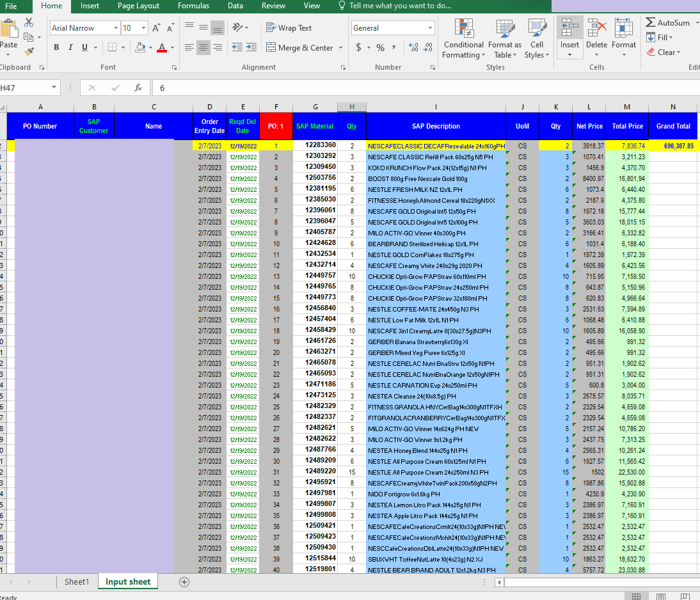
Task: Apply the red font color A
Action: (162, 47)
